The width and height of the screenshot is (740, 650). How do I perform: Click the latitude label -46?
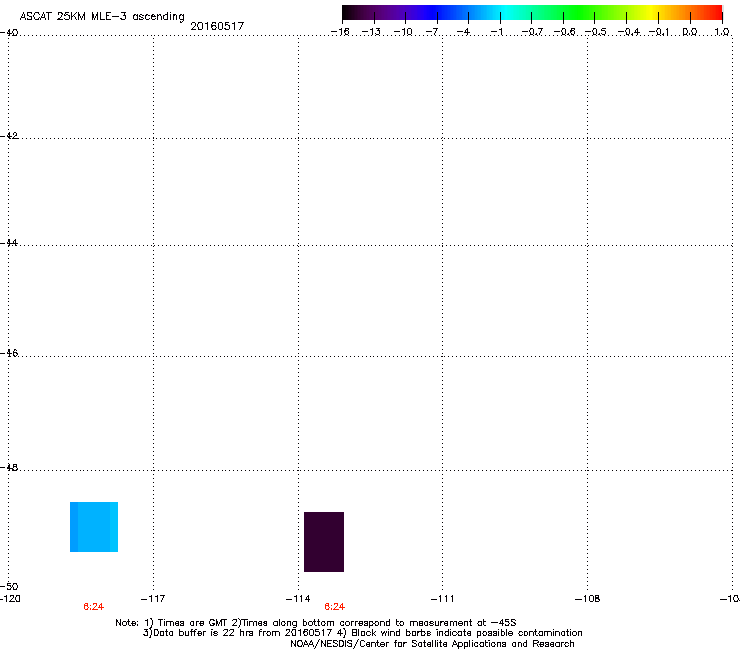pyautogui.click(x=9, y=353)
